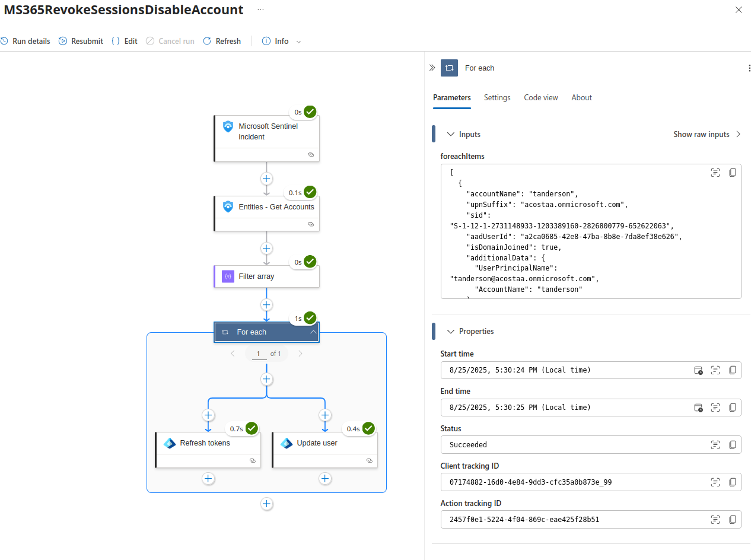Click link icon on Update user node

(x=369, y=460)
